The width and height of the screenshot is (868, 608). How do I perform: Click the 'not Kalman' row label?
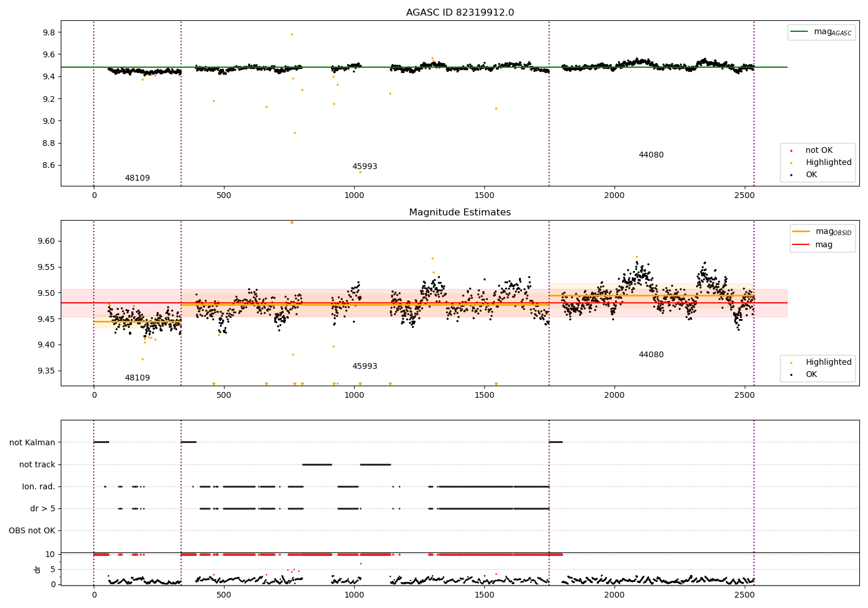pos(32,443)
